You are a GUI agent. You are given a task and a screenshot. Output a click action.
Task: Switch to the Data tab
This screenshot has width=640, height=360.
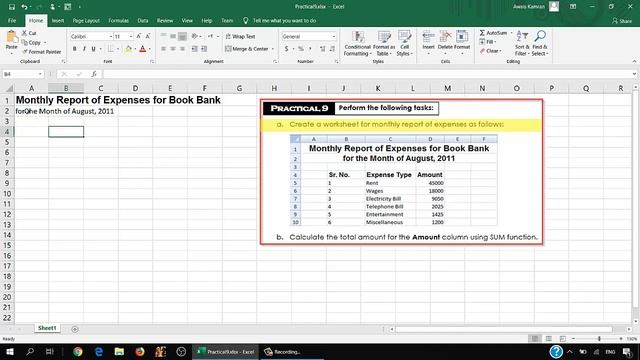(143, 20)
